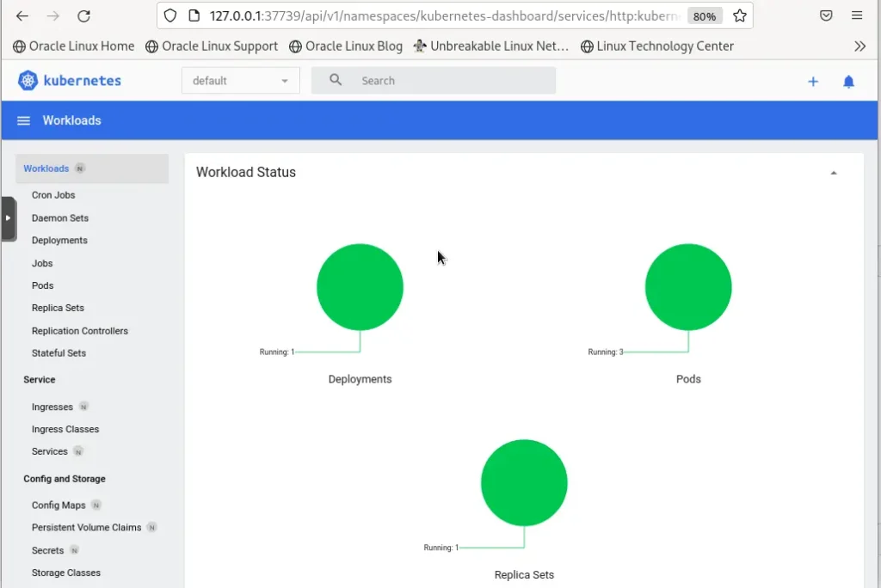Click the hamburger navigation menu icon

pyautogui.click(x=22, y=120)
